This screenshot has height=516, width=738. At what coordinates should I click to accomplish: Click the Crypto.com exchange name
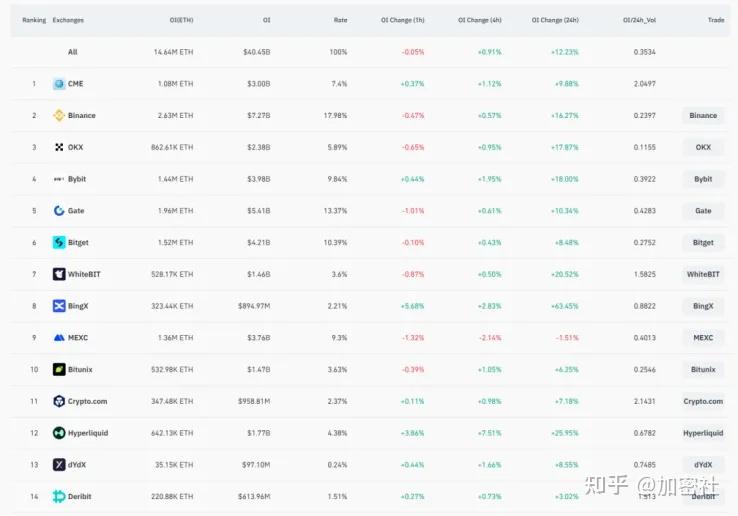pyautogui.click(x=88, y=401)
